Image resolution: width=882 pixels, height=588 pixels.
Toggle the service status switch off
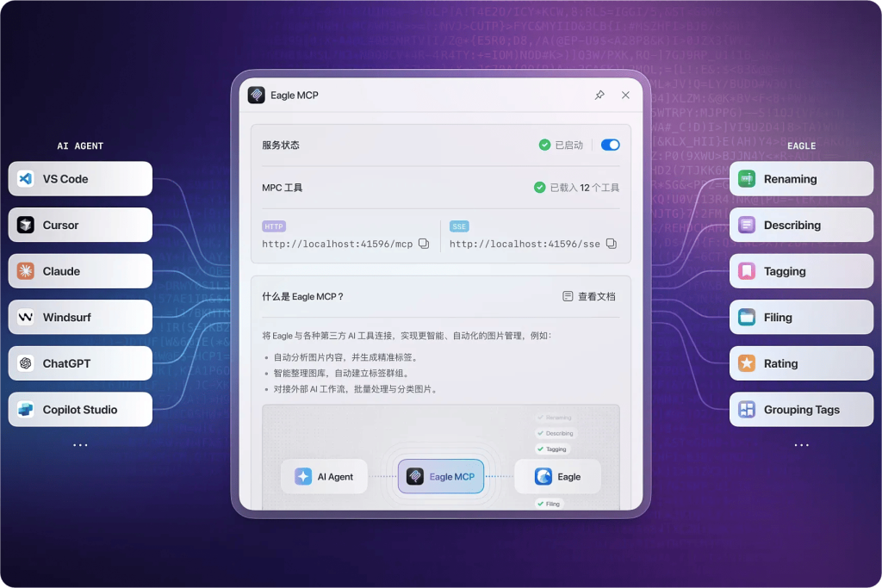tap(610, 145)
